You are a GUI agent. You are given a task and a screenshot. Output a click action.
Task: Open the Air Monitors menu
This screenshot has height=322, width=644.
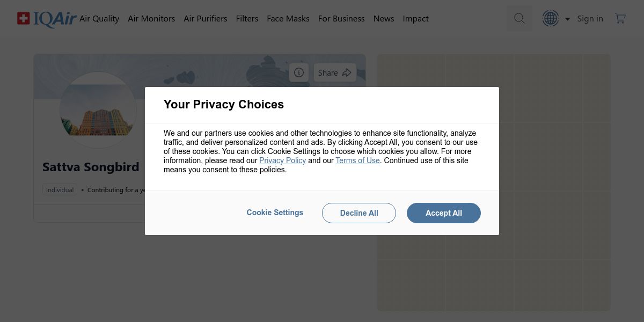[151, 18]
